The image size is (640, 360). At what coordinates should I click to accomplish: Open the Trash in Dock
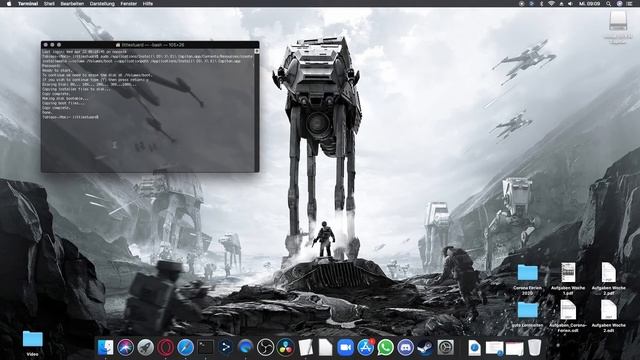(534, 348)
